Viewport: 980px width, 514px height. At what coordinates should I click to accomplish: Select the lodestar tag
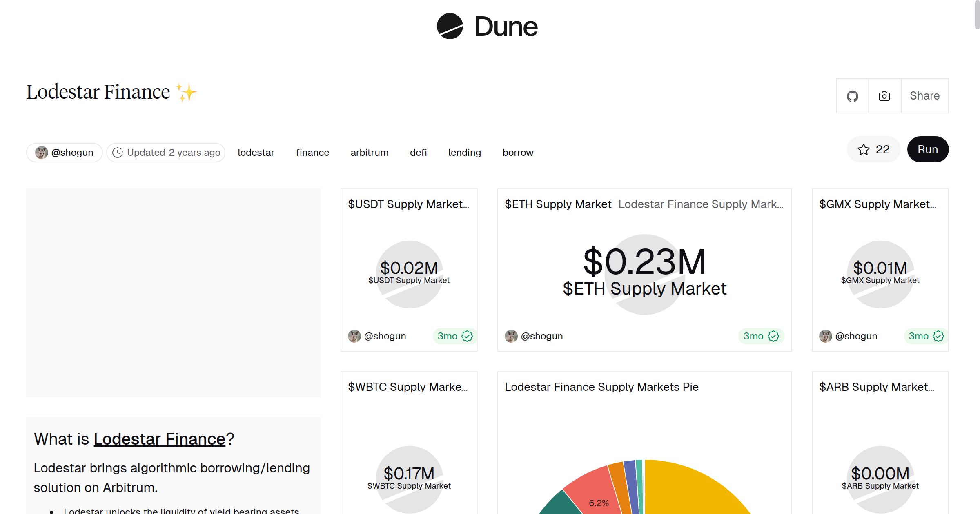point(256,153)
